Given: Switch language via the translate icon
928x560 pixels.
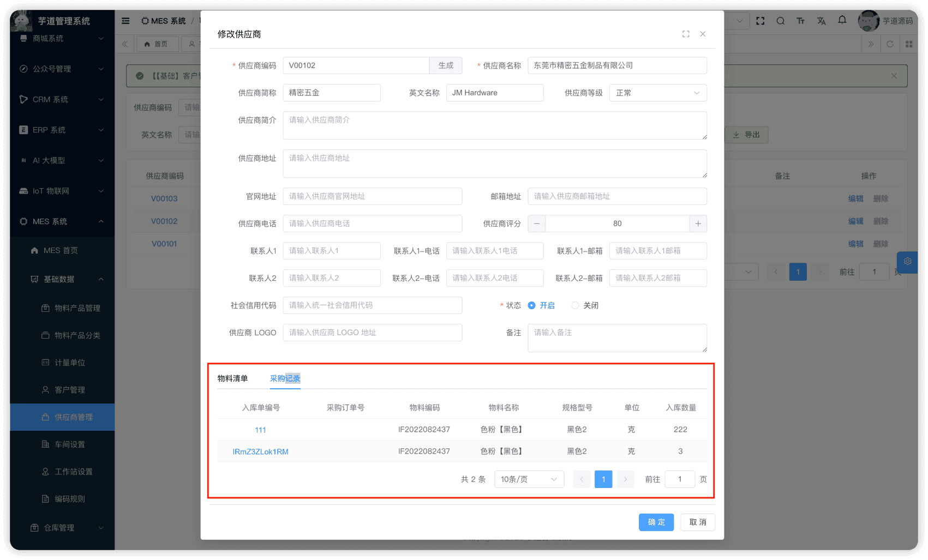Looking at the screenshot, I should pos(821,20).
